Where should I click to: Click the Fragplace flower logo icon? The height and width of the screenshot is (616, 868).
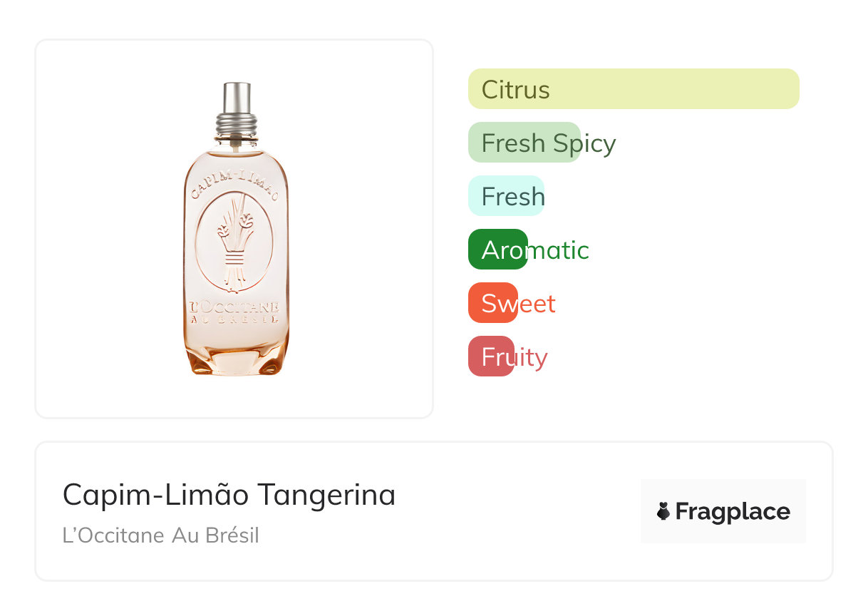[663, 511]
